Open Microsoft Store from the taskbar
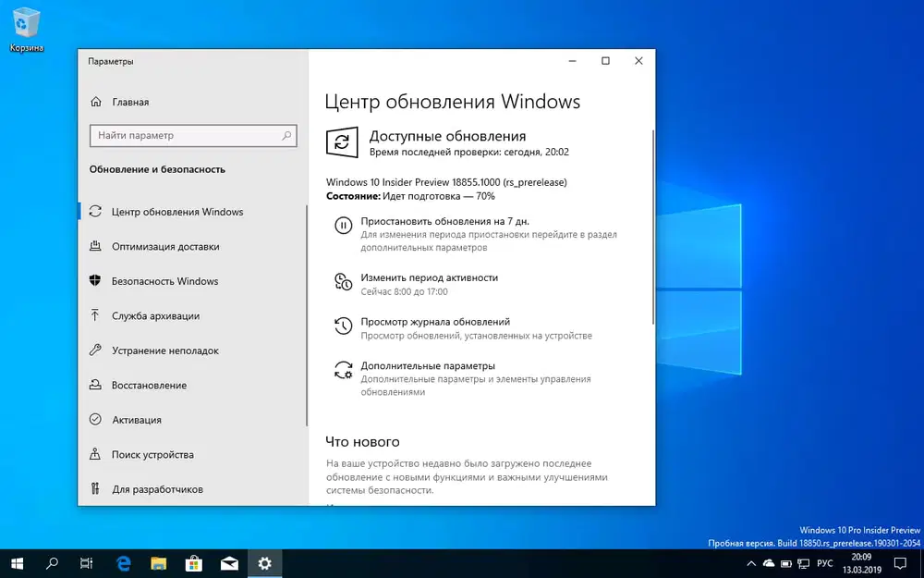The height and width of the screenshot is (578, 924). coord(194,563)
